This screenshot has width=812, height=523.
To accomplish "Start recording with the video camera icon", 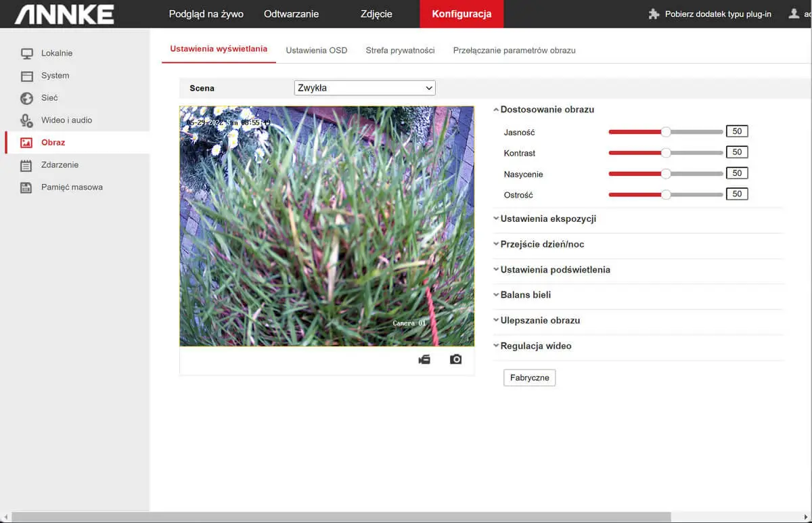I will pos(424,359).
